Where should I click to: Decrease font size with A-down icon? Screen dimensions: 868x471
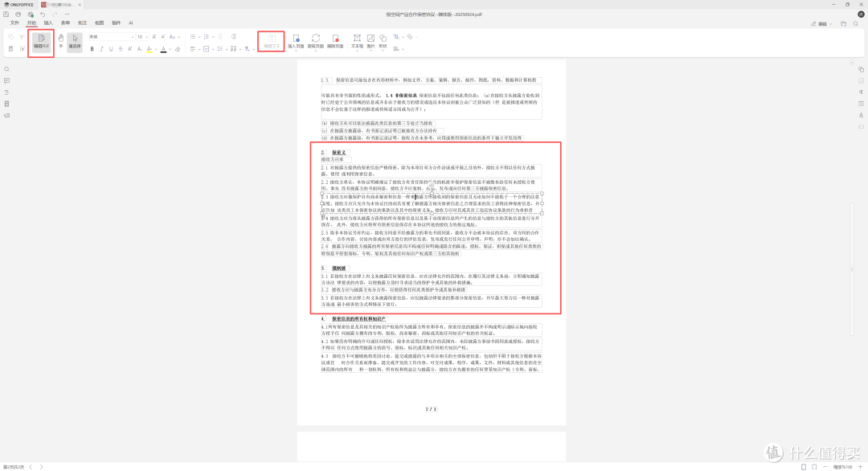pyautogui.click(x=163, y=37)
